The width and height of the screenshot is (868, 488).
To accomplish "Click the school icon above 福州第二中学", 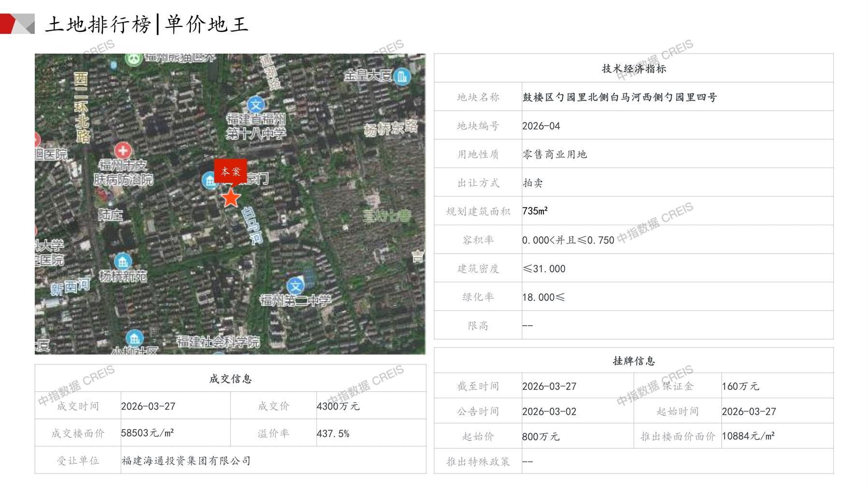I will point(295,286).
